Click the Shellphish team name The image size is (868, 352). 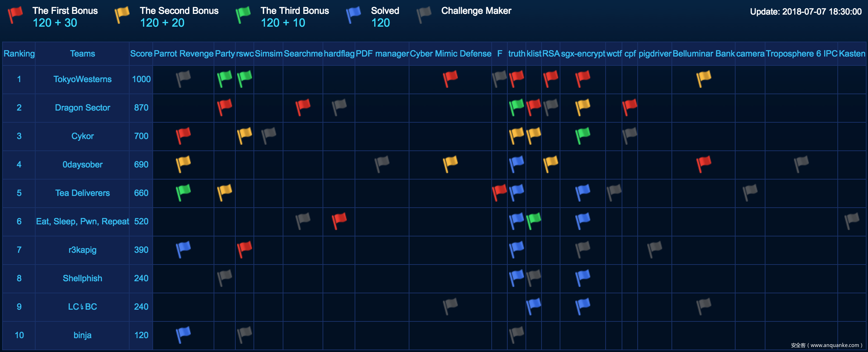[x=83, y=278]
